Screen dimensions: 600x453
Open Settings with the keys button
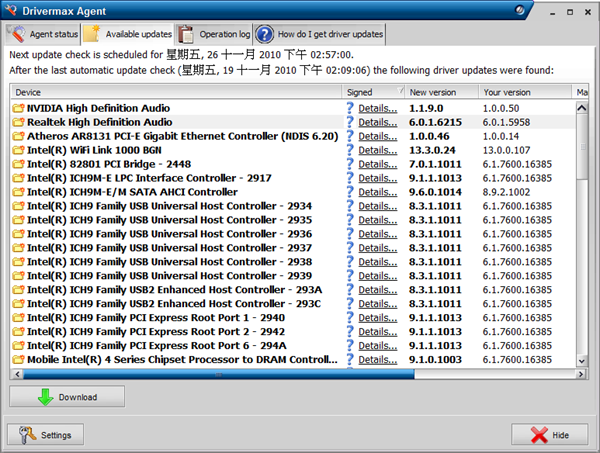[45, 435]
